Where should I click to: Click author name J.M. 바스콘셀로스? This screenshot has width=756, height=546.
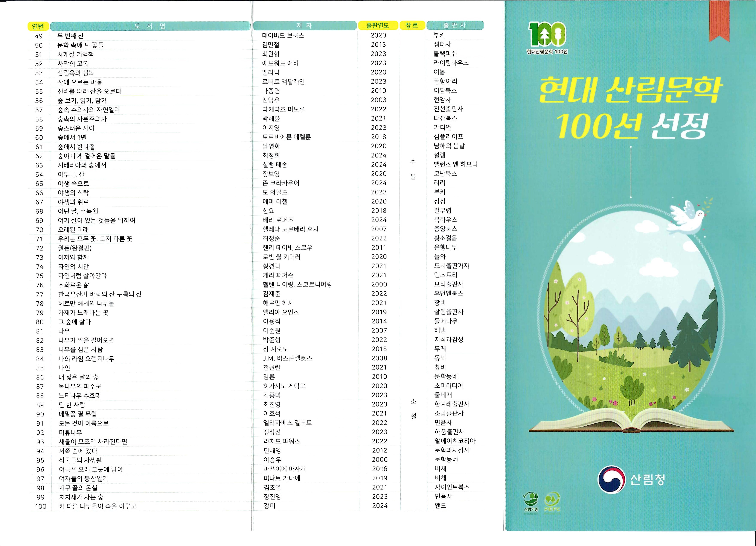click(x=288, y=358)
